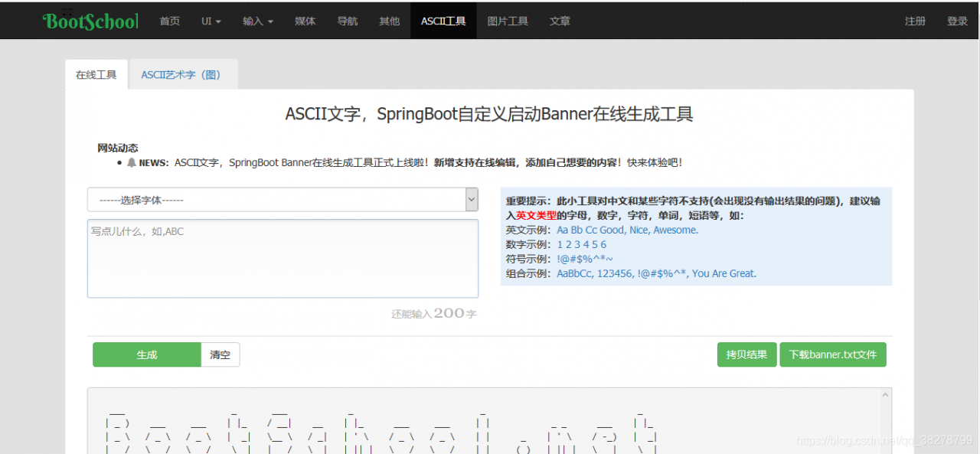Click example 'Aa Bb Cc Good, Nice, Awesome.'
The image size is (980, 454).
pos(627,230)
